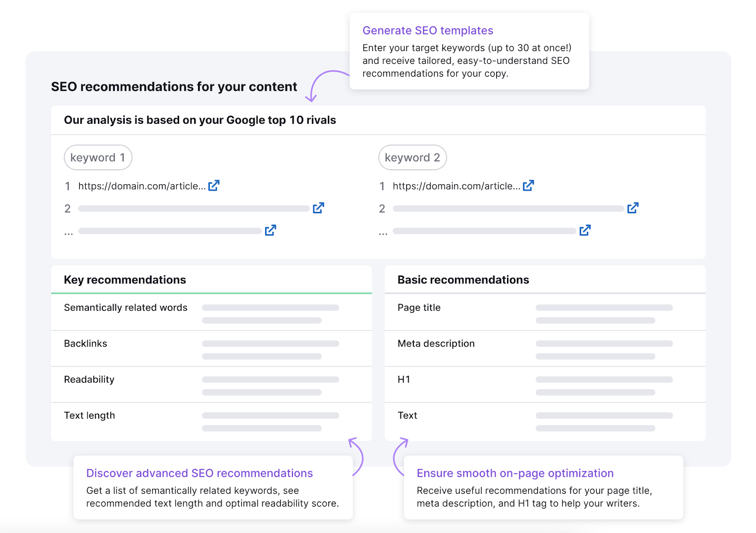Select the keyword 1 tag

coord(98,157)
